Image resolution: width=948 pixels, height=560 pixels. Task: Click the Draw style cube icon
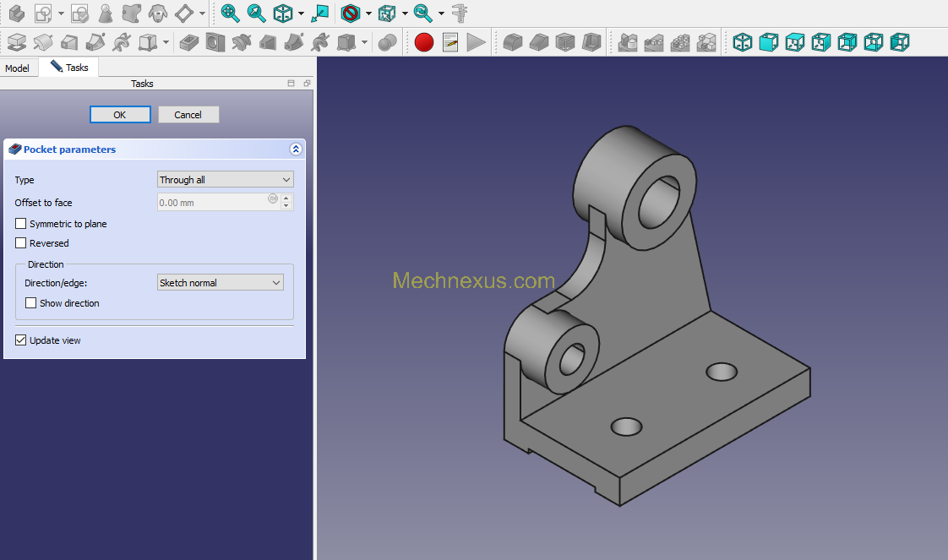point(282,14)
